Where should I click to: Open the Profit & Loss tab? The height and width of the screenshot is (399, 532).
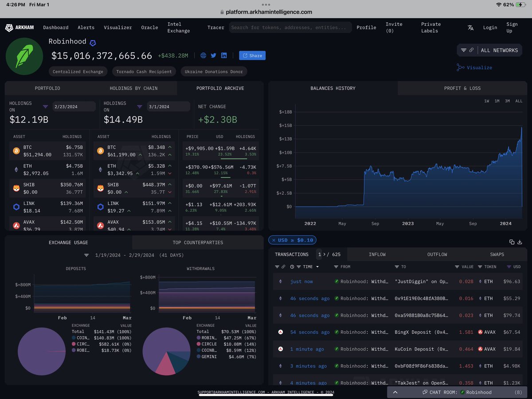tap(462, 88)
